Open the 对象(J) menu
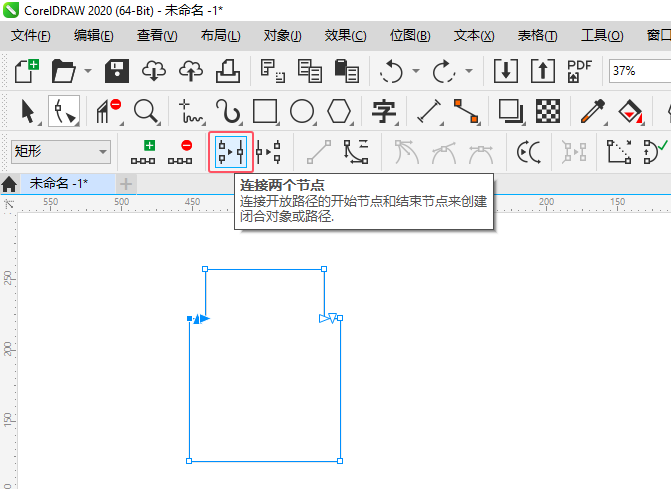This screenshot has width=671, height=489. [x=282, y=36]
